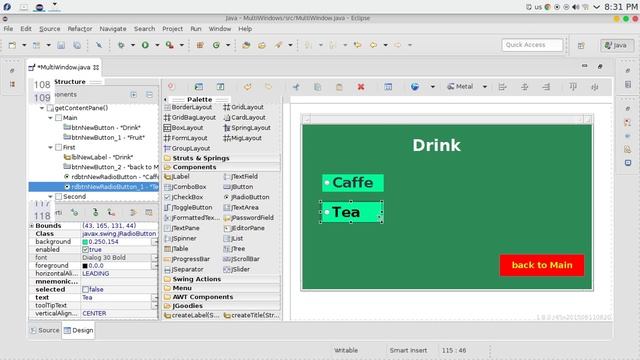
Task: Toggle the enabled property checkbox
Action: [85, 249]
